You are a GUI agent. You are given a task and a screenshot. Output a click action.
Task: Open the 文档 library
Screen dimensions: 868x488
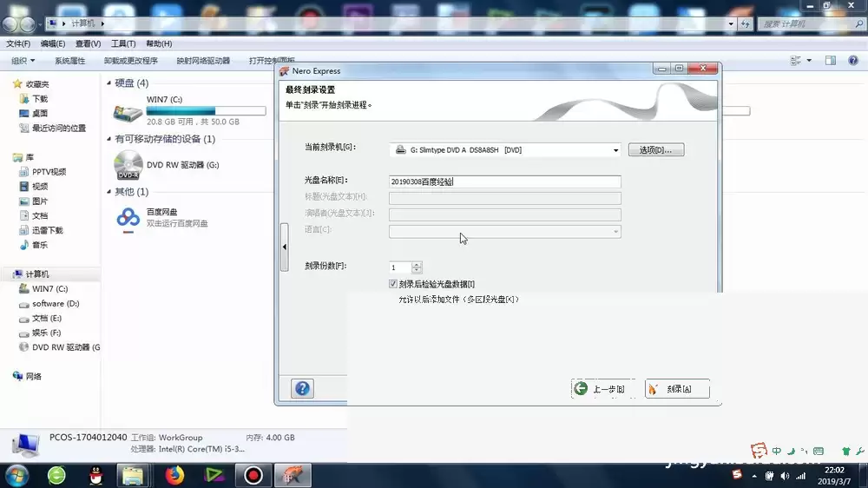[x=40, y=215]
